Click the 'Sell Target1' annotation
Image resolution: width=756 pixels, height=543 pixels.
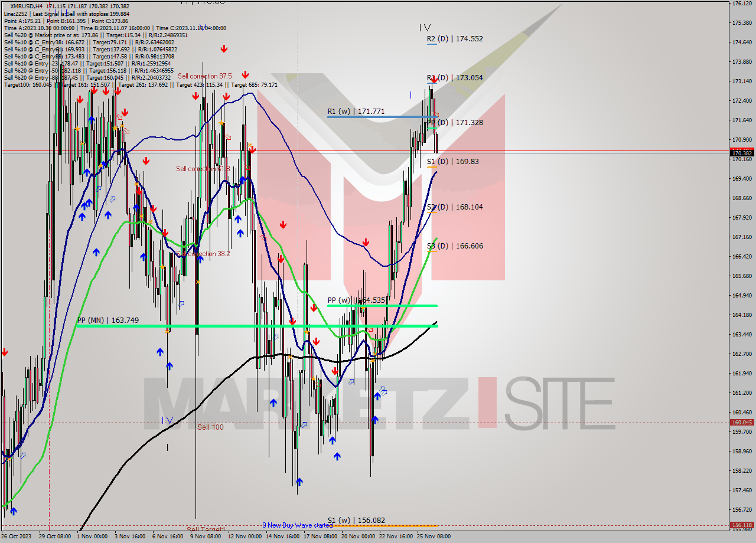[x=206, y=529]
